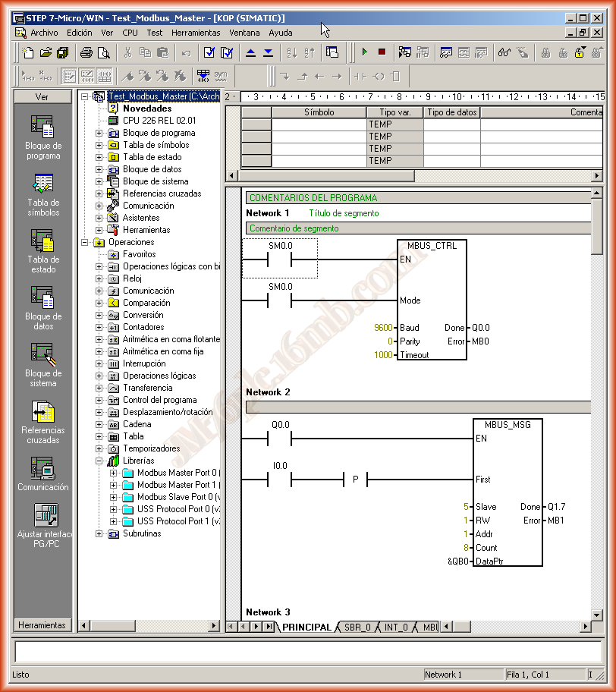Click the RUN (green play) toolbar icon
616x692 pixels.
[365, 52]
